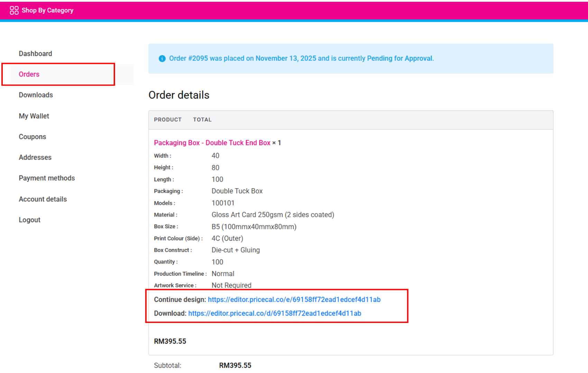Click Logout in the sidebar
Viewport: 588px width, 373px height.
coord(29,220)
